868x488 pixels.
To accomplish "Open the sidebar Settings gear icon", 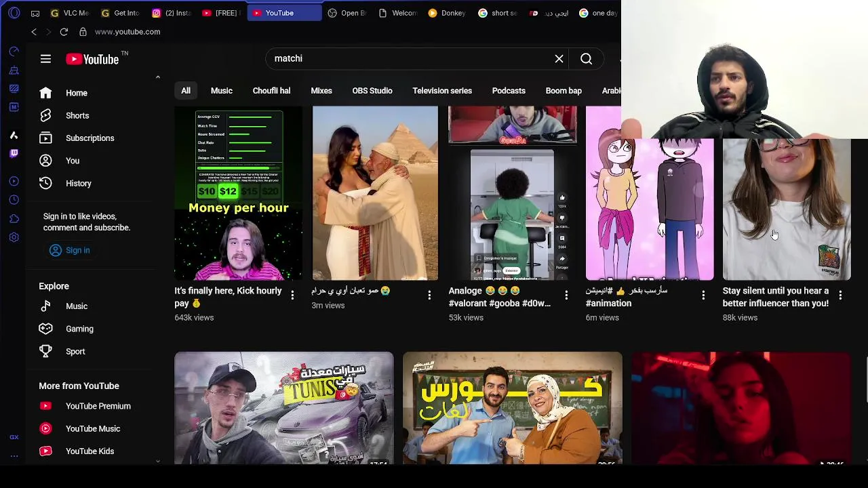I will [x=14, y=237].
